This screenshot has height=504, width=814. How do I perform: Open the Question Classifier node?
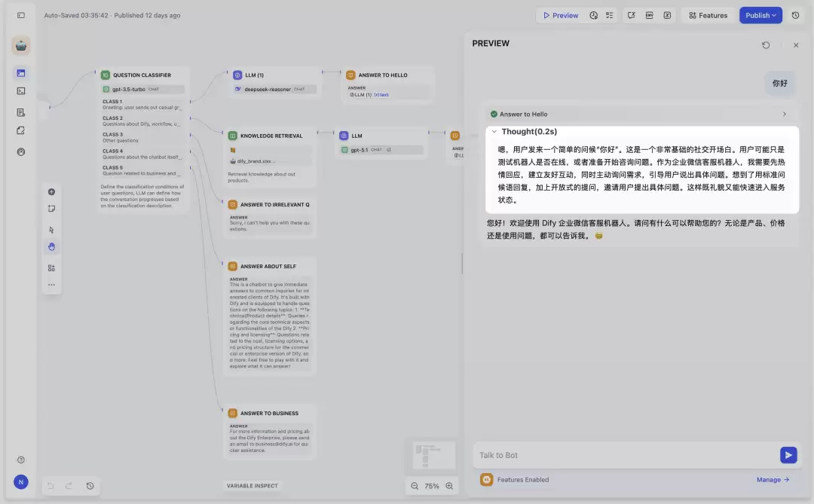[x=142, y=75]
